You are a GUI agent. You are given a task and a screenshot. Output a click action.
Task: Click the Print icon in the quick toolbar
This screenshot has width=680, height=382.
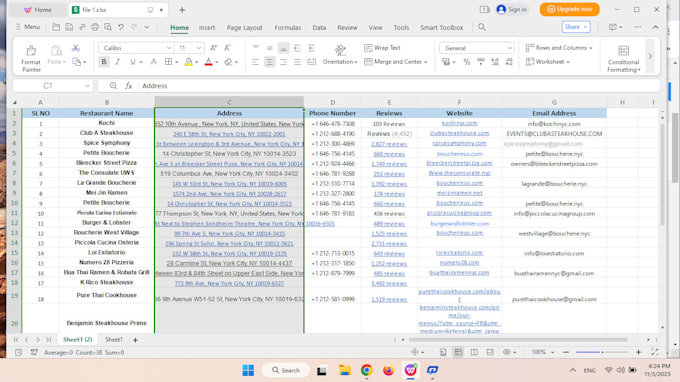coord(95,27)
